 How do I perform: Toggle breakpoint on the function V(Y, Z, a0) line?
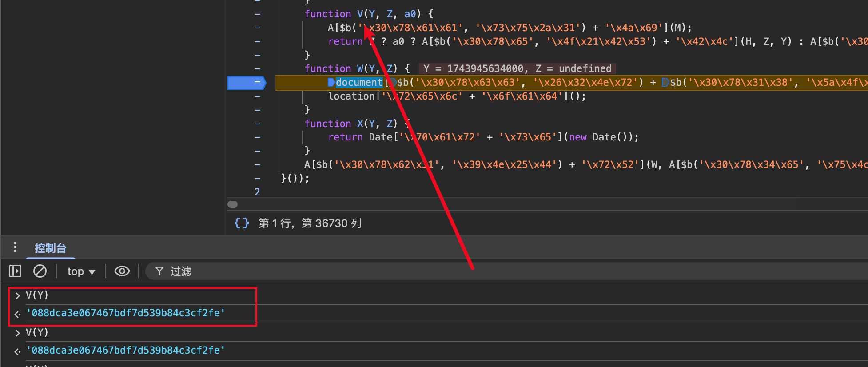point(257,14)
